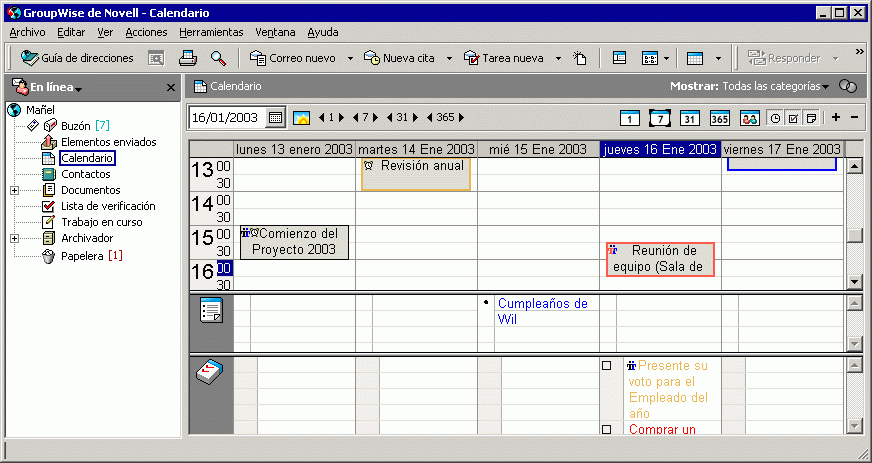Toggle the notes display button
872x463 pixels.
[811, 118]
